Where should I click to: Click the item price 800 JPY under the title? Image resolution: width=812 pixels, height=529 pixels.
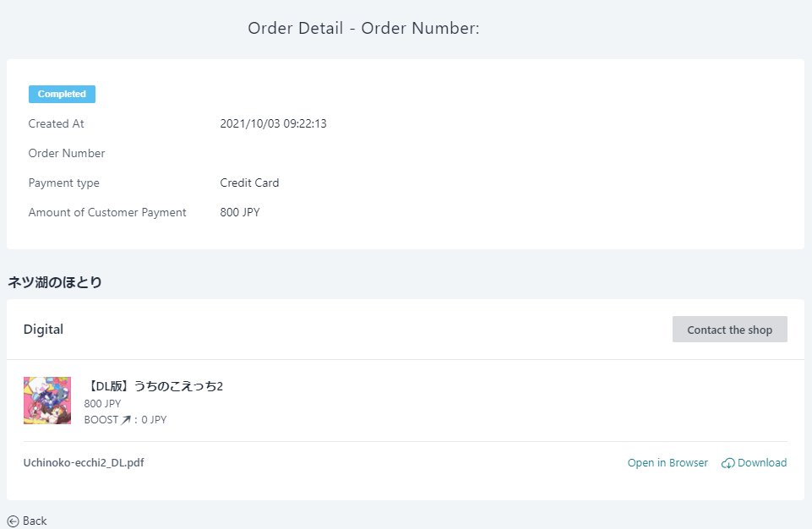point(102,404)
